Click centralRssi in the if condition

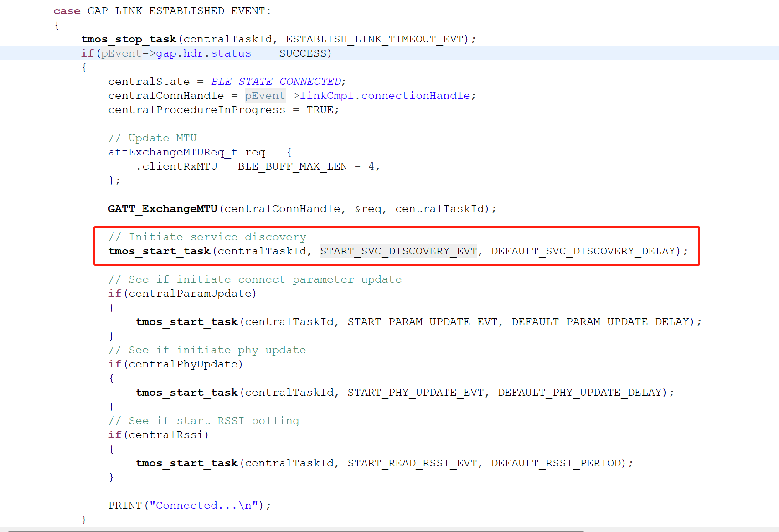click(166, 435)
